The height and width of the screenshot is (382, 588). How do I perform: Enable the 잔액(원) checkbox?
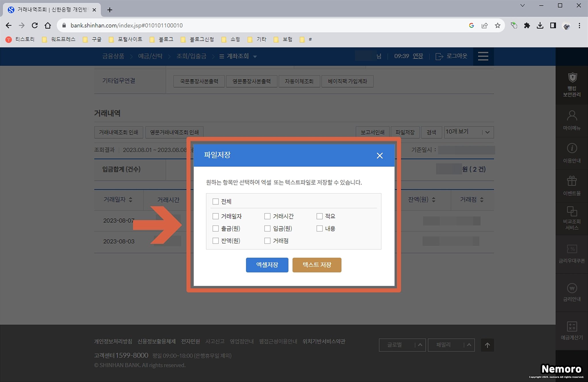click(x=216, y=241)
